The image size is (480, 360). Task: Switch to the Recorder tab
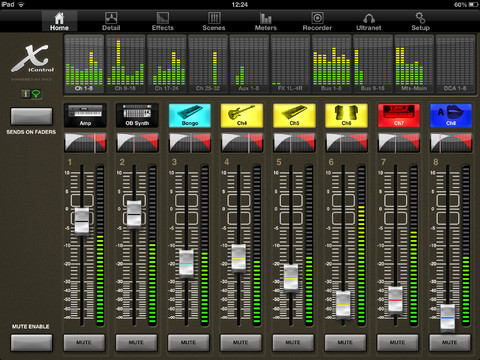coord(317,21)
